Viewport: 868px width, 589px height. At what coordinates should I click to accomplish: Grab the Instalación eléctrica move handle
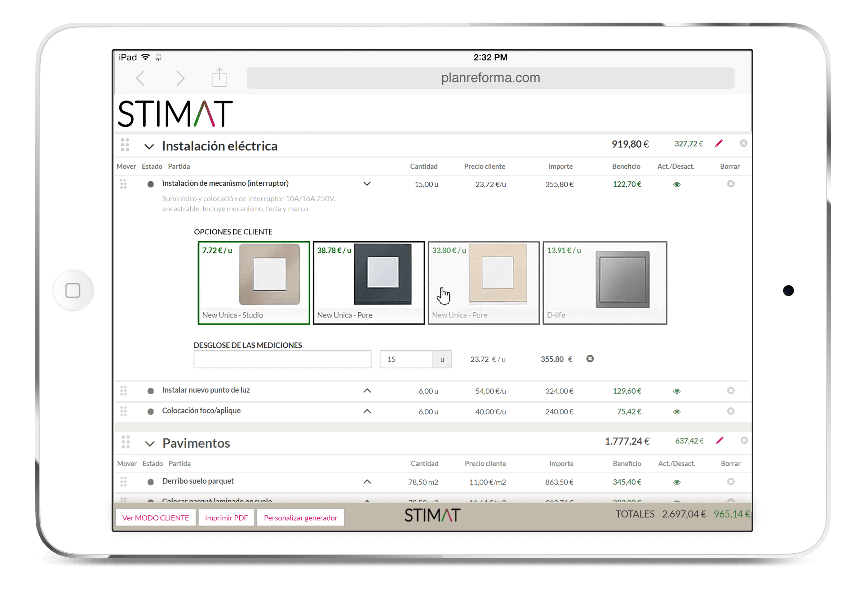pyautogui.click(x=125, y=145)
